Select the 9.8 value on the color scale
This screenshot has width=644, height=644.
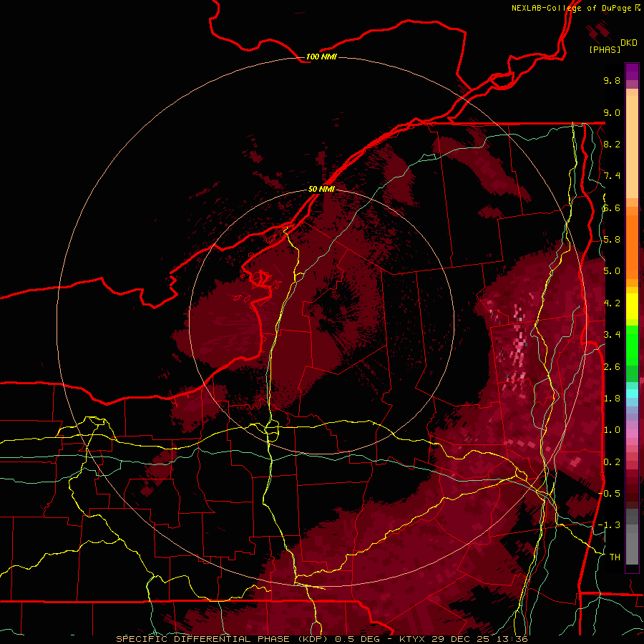612,80
